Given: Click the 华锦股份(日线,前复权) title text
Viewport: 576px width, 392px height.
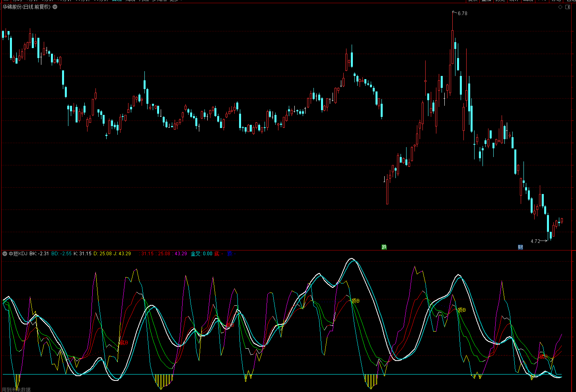Looking at the screenshot, I should tap(27, 7).
